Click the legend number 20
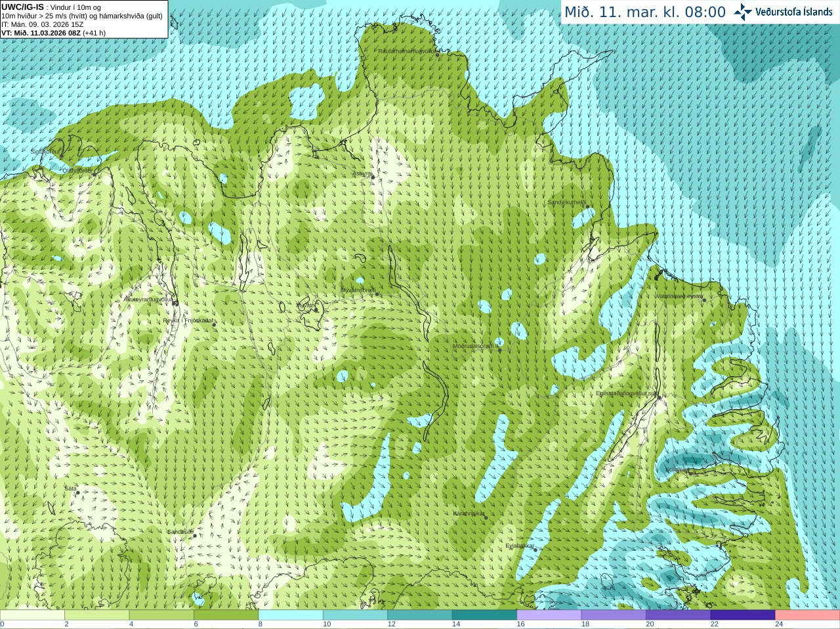840x629 pixels. click(x=650, y=624)
